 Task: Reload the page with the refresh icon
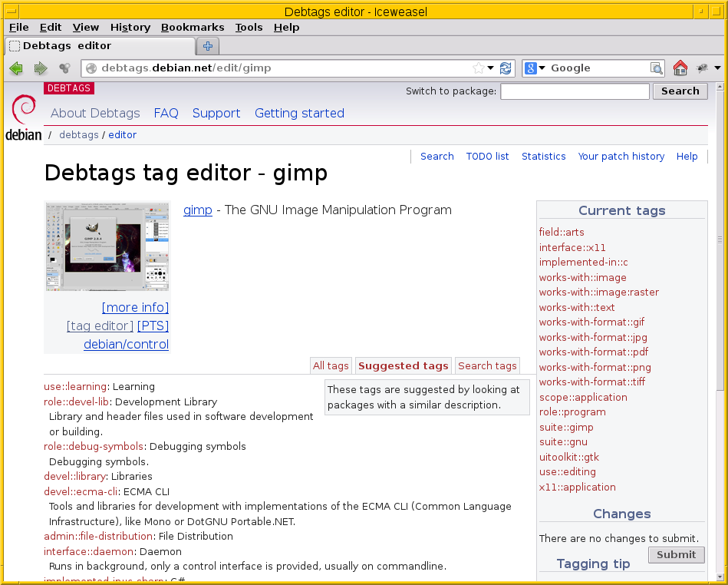coord(506,68)
